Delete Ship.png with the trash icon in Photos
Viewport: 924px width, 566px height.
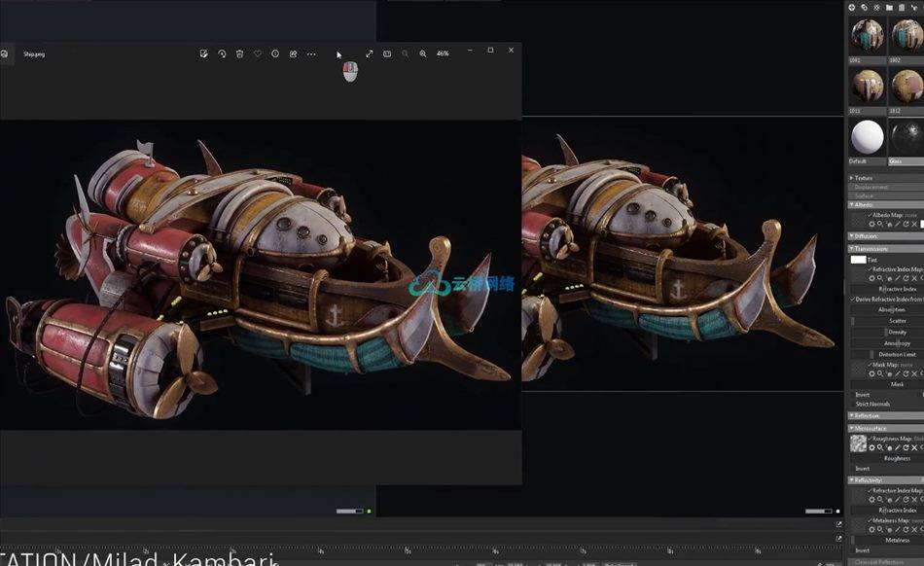240,53
